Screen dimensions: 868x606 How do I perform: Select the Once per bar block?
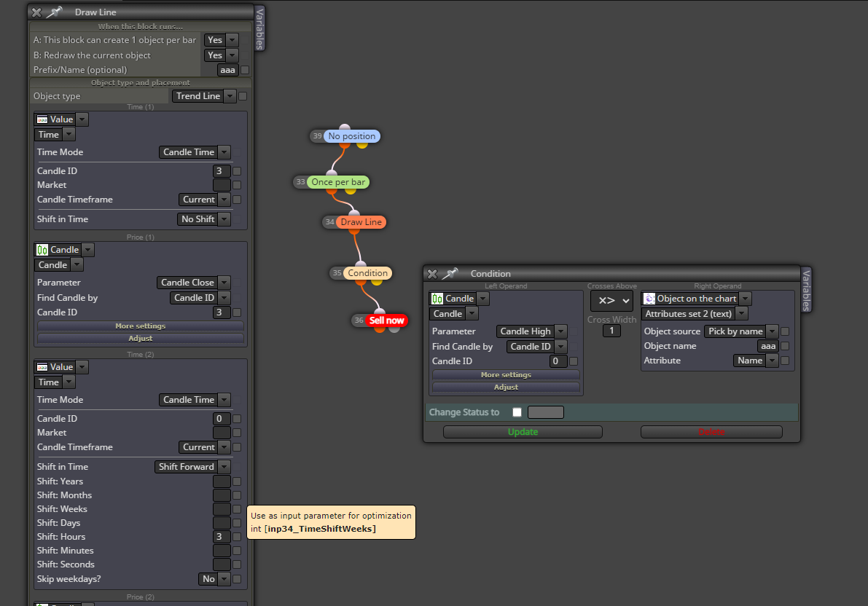pyautogui.click(x=337, y=182)
